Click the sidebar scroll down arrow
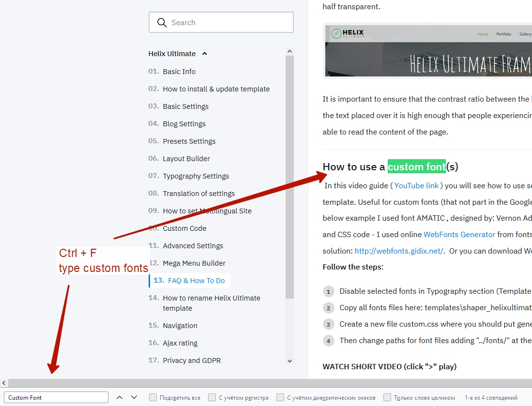This screenshot has height=406, width=532. click(289, 361)
